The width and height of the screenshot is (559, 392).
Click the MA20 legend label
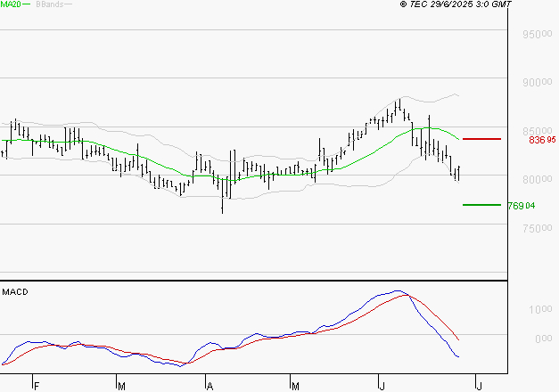11,4
